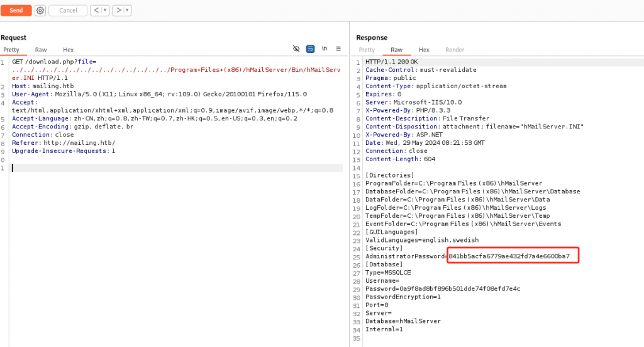Click the empty request body line in the editor
Screen dimensions: 644x347
tap(177, 168)
